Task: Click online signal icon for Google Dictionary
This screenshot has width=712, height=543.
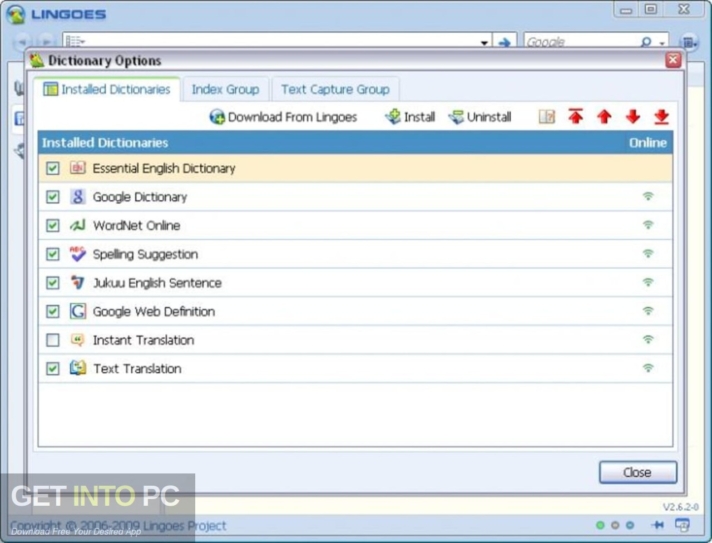Action: point(648,196)
